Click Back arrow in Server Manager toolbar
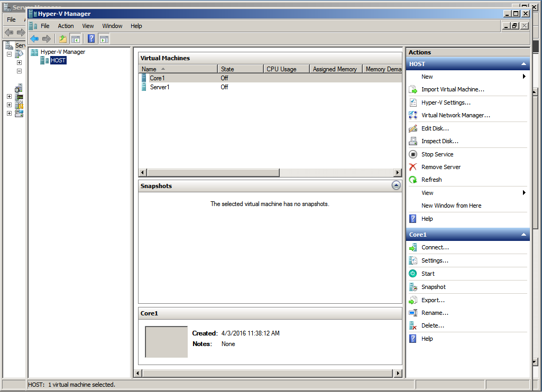 9,32
